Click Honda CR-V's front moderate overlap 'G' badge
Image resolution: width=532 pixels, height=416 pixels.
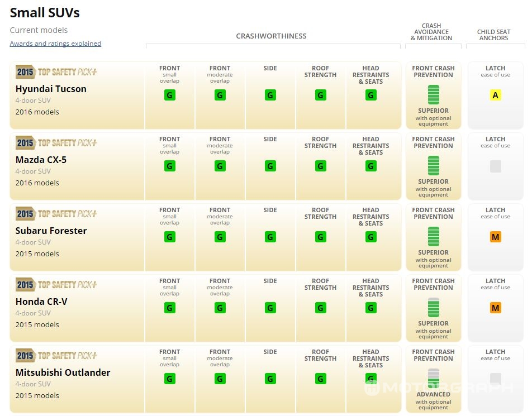220,308
